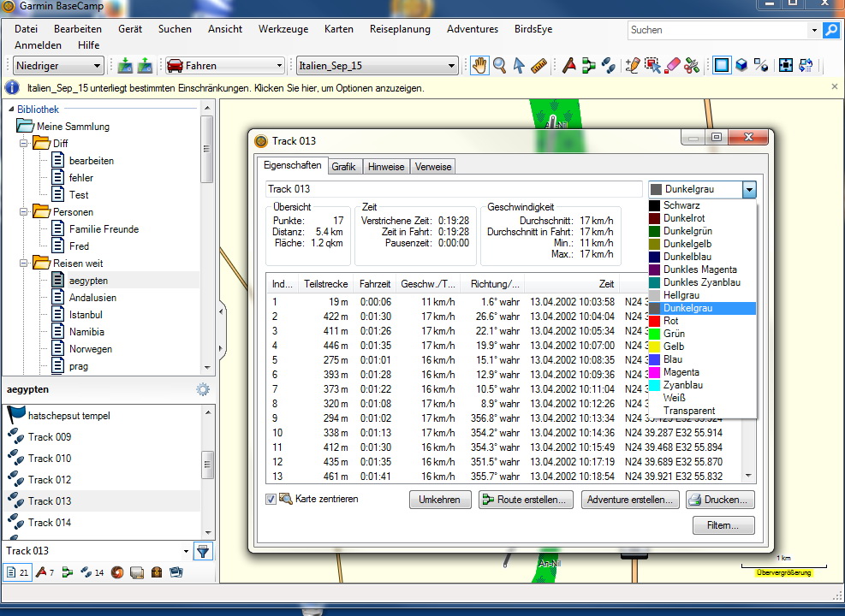Dismiss the restrictions info bar
Image resolution: width=845 pixels, height=616 pixels.
click(835, 86)
